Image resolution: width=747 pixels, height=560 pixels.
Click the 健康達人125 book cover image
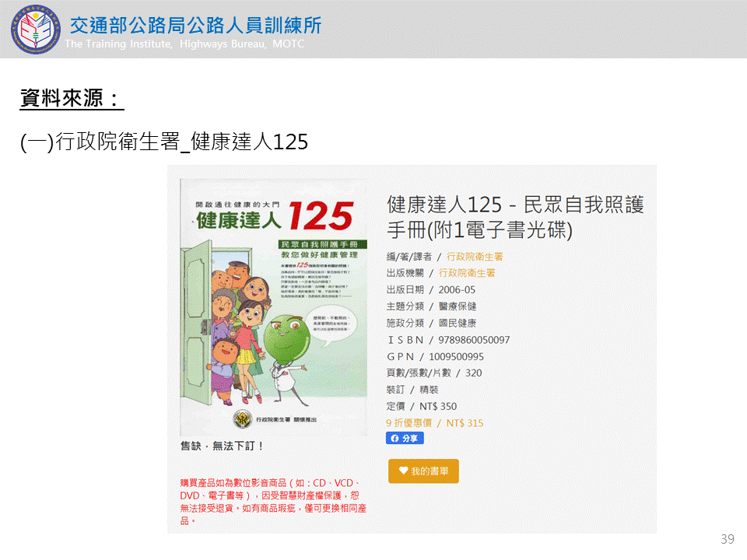point(273,307)
